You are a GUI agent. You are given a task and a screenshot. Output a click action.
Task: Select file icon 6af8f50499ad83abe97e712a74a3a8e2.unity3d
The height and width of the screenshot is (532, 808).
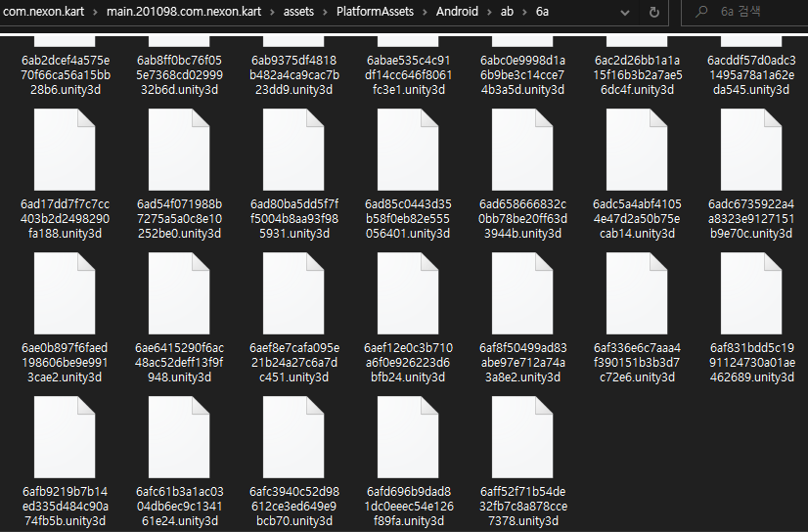522,293
